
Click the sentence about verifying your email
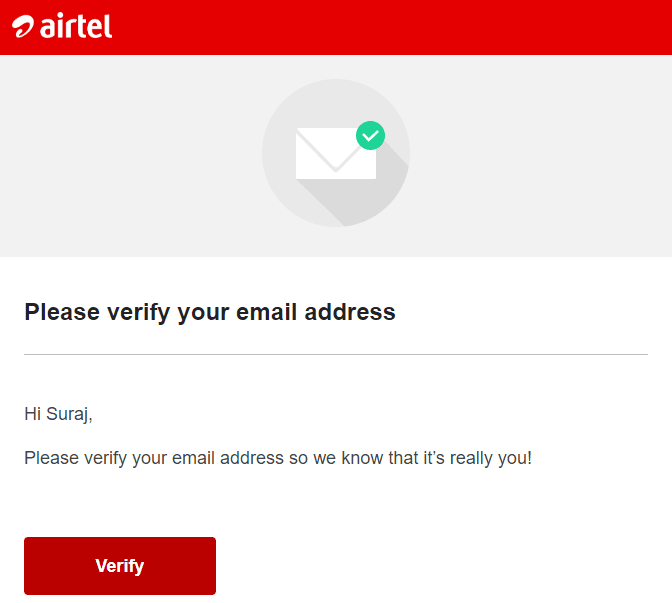point(278,458)
